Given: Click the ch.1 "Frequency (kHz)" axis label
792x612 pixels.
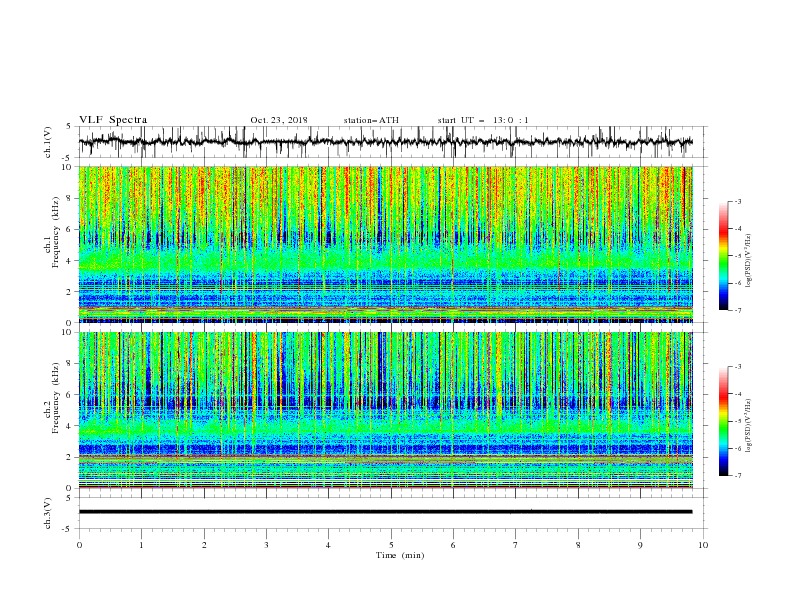Looking at the screenshot, I should click(x=55, y=230).
